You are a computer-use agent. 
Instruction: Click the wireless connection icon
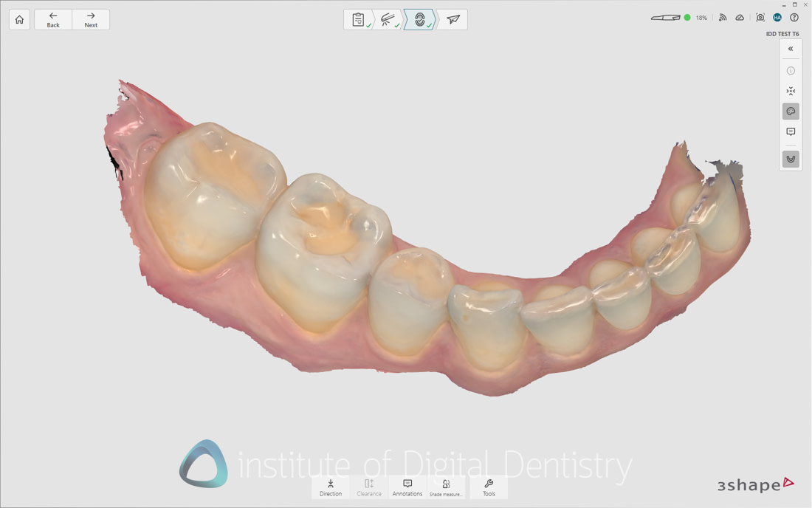(723, 17)
